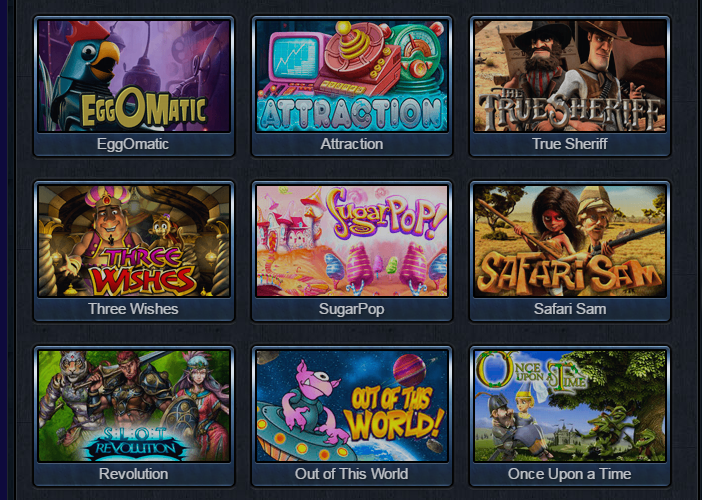Open the SugarPop candy game image
Viewport: 702px width, 500px height.
tap(352, 241)
